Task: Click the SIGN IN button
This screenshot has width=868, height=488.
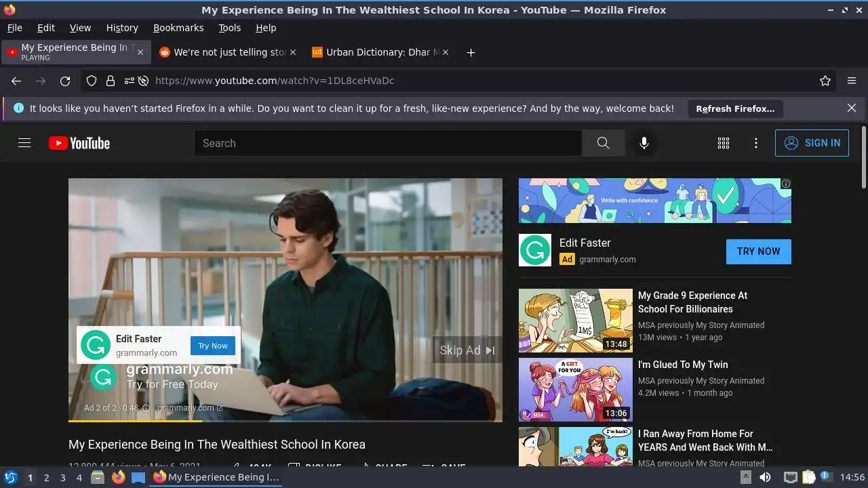Action: point(812,143)
